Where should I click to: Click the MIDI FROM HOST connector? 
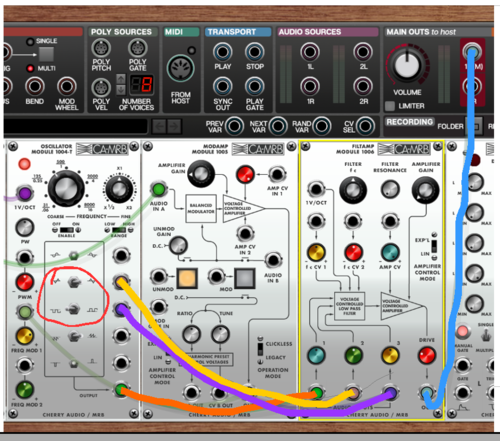180,69
